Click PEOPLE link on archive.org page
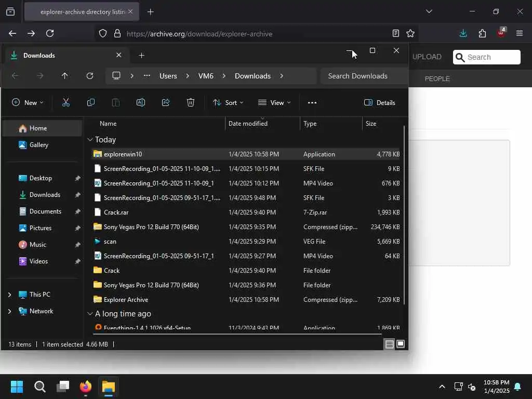This screenshot has width=532, height=399. click(437, 79)
